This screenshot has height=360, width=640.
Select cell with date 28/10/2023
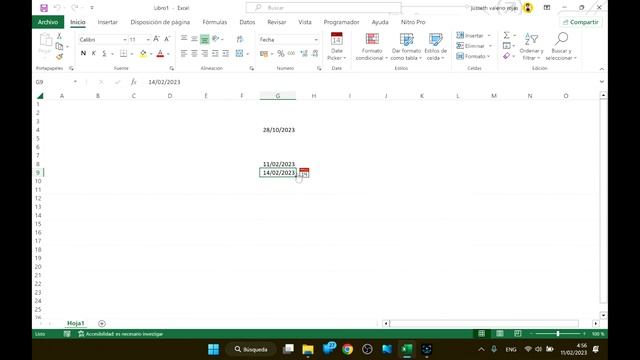[x=278, y=130]
